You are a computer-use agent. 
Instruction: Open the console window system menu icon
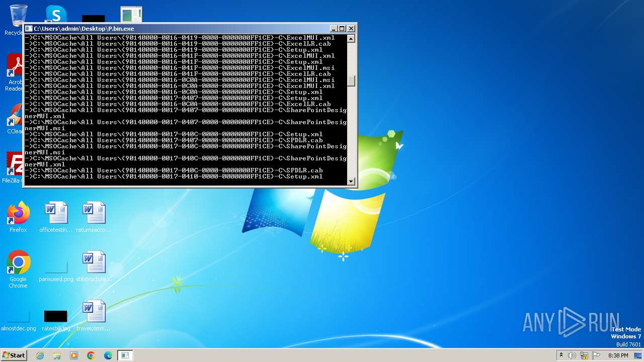click(x=29, y=29)
